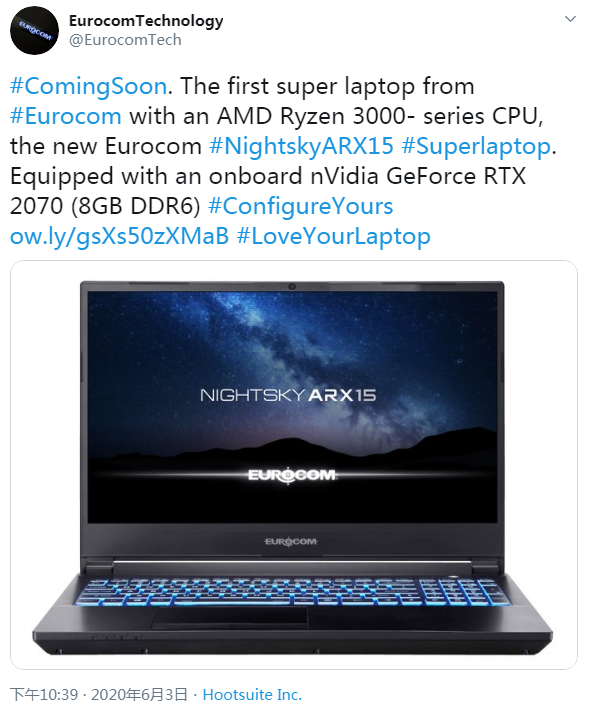Screen dimensions: 589x713
Task: Select the #Superlaptop hashtag
Action: tap(476, 146)
